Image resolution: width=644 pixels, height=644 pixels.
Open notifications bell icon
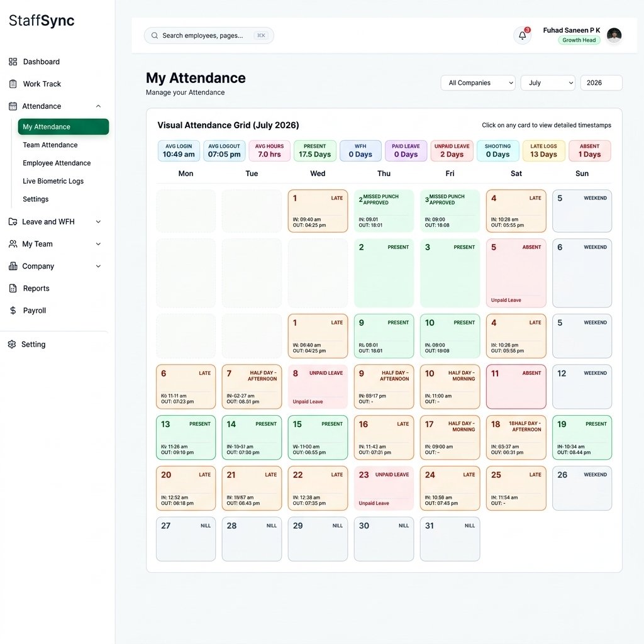523,35
